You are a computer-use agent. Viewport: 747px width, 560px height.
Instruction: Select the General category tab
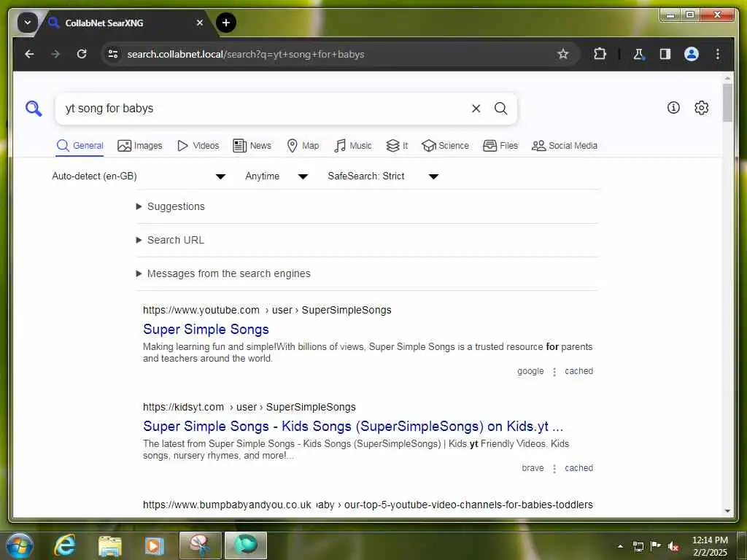[x=80, y=146]
